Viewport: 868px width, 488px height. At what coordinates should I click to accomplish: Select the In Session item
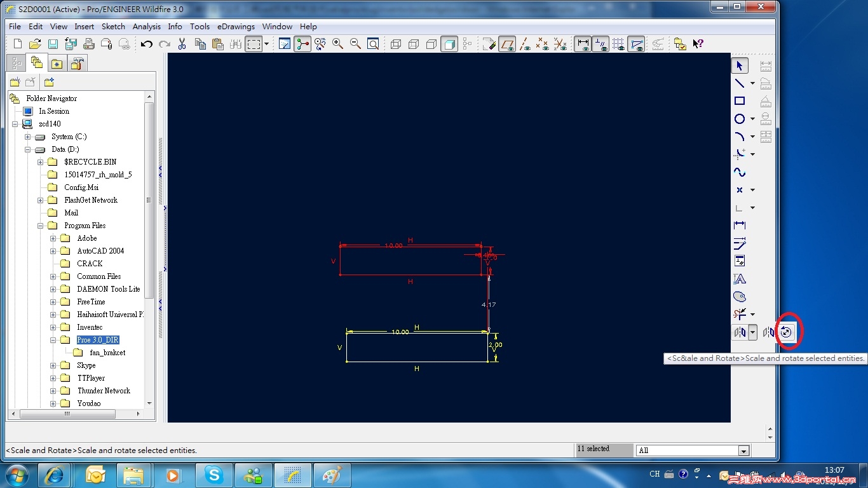(53, 111)
